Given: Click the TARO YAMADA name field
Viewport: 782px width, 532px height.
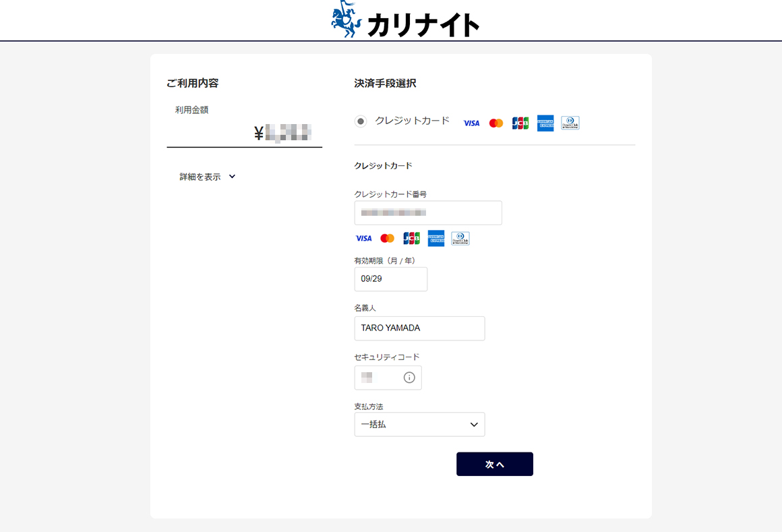Looking at the screenshot, I should pyautogui.click(x=419, y=328).
